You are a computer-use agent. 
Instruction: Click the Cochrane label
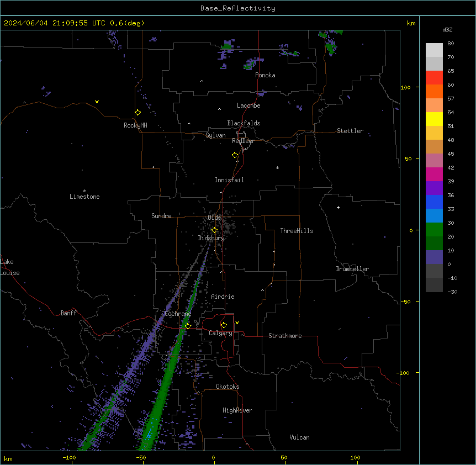coord(178,314)
